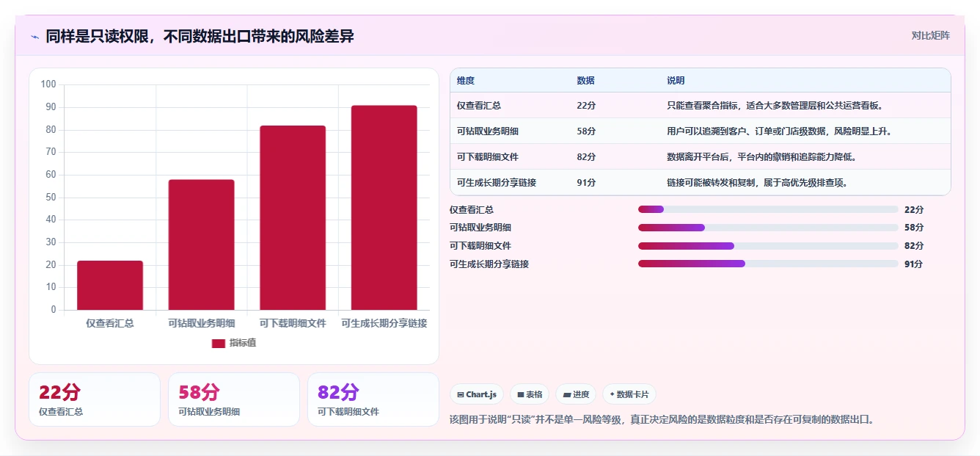This screenshot has width=980, height=456.
Task: Click the 对比矩阵 label in header
Action: pyautogui.click(x=930, y=35)
